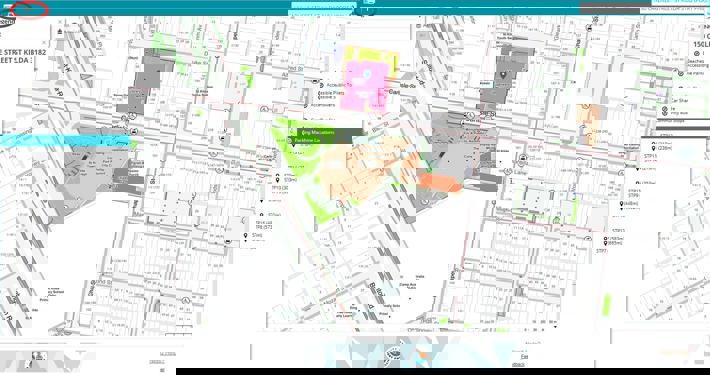The width and height of the screenshot is (710, 375).
Task: Select the cyan highlighted bar on the left
Action: point(66,140)
